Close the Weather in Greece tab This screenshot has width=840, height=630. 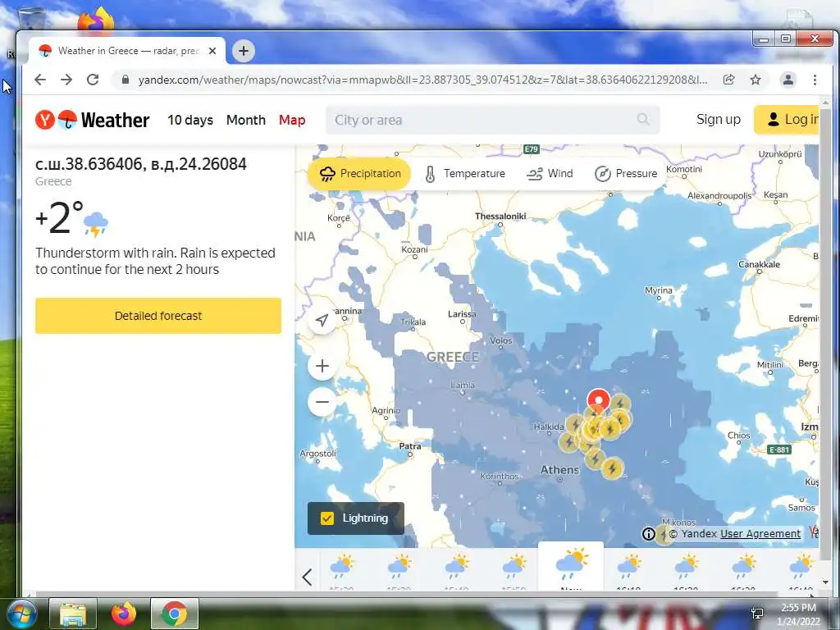coord(212,51)
